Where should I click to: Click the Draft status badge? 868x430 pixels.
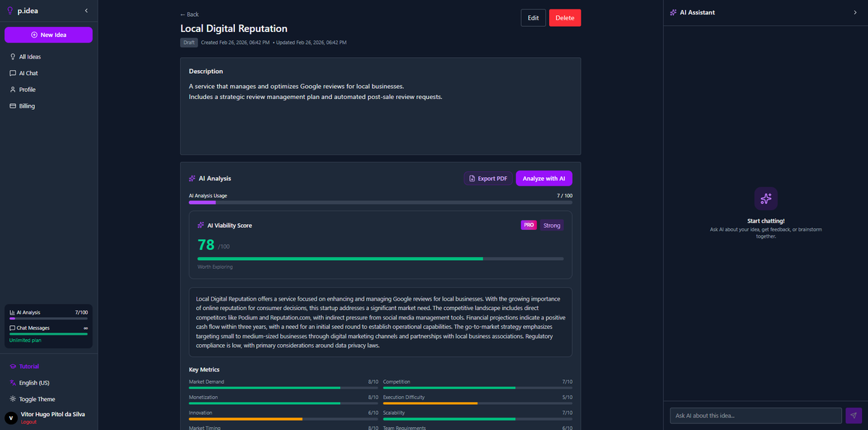click(189, 43)
